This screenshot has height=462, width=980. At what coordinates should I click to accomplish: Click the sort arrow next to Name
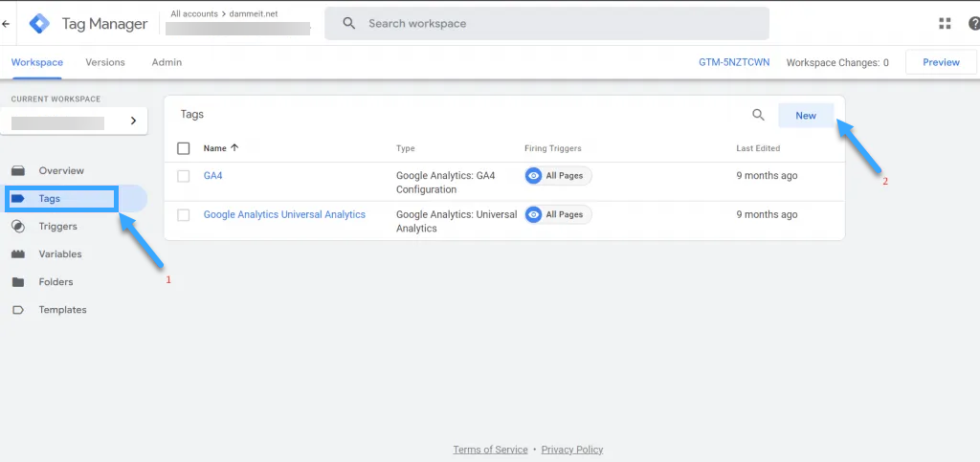click(235, 148)
